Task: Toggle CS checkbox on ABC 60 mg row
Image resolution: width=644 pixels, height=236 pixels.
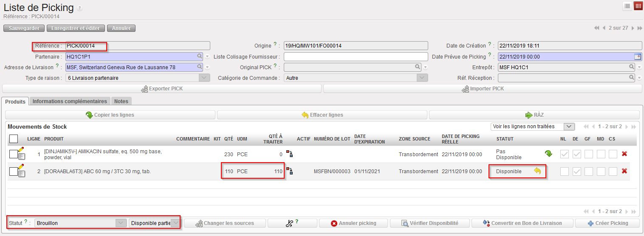Action: pos(612,171)
